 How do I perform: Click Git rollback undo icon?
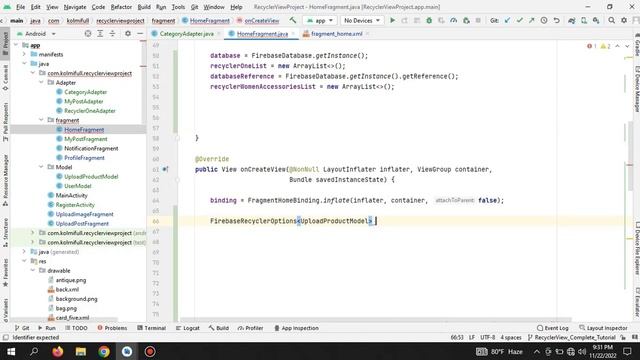[556, 20]
